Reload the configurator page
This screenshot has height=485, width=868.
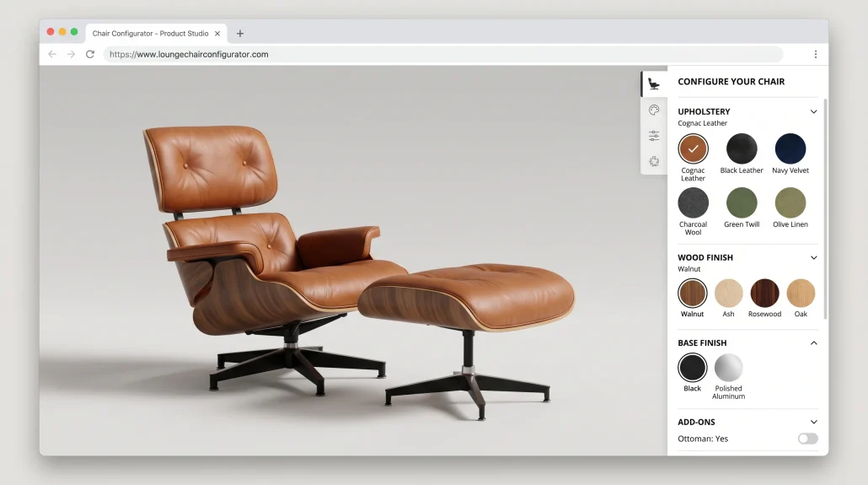[x=90, y=54]
